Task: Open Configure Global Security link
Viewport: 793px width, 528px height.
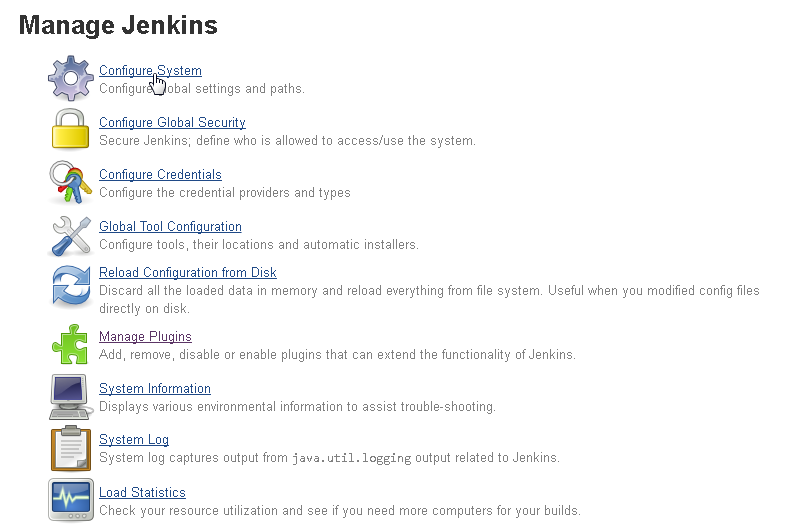Action: [x=172, y=122]
